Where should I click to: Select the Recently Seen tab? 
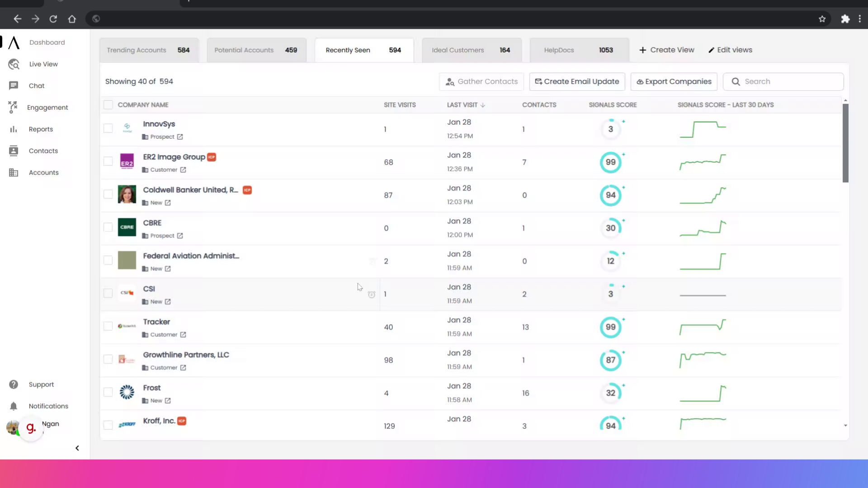(364, 50)
